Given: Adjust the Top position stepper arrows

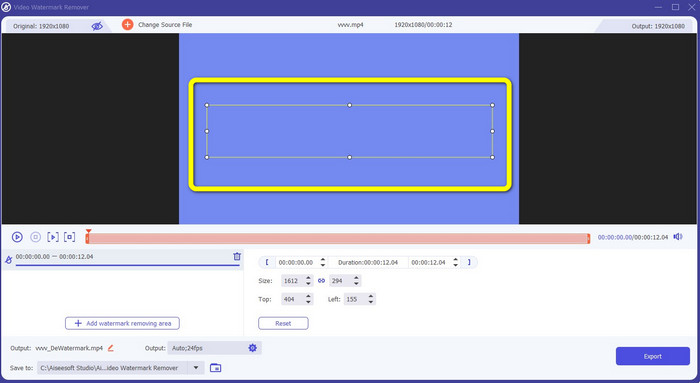Looking at the screenshot, I should tap(308, 299).
